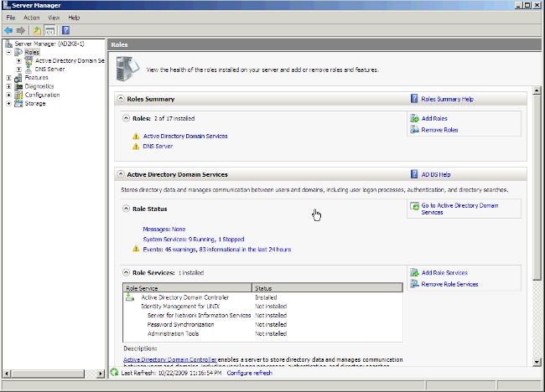Viewport: 545px width, 392px height.
Task: Expand the Diagnostics tree node
Action: pos(8,86)
